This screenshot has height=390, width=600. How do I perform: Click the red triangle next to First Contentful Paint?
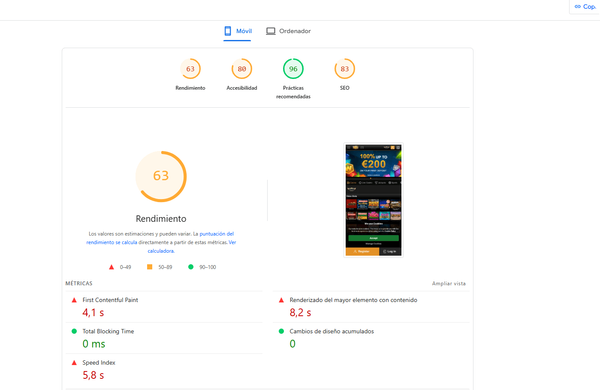(74, 300)
